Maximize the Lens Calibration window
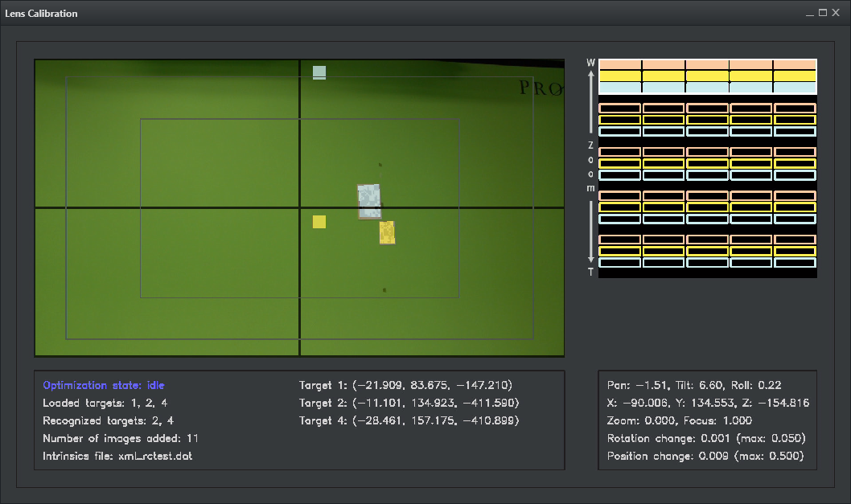Viewport: 851px width, 504px height. (x=823, y=13)
